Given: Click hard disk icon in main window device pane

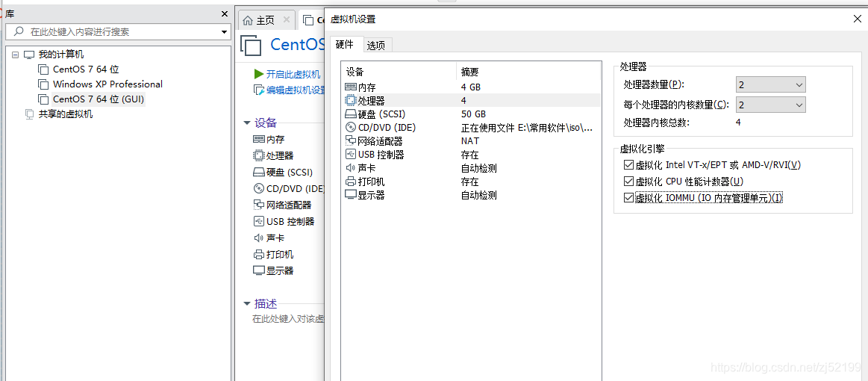Looking at the screenshot, I should pyautogui.click(x=258, y=173).
